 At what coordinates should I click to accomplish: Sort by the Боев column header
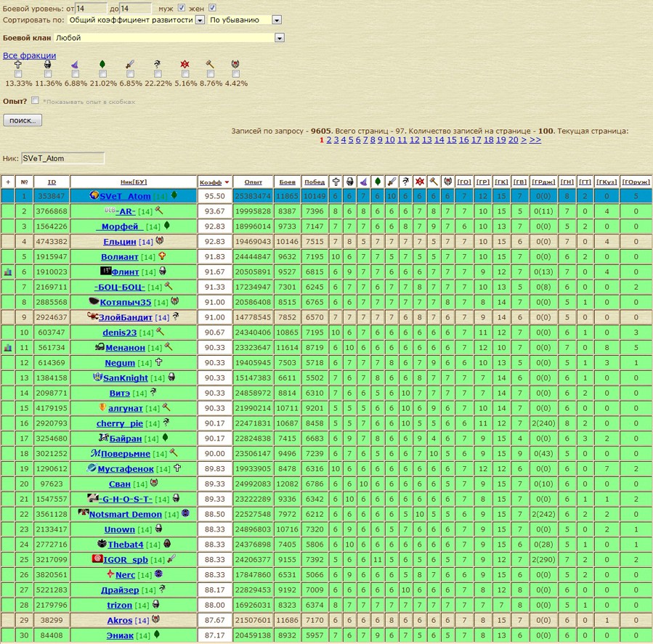(288, 182)
